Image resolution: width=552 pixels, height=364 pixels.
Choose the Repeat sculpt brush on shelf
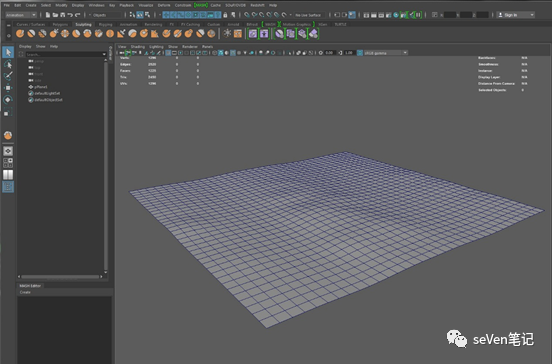tap(110, 34)
